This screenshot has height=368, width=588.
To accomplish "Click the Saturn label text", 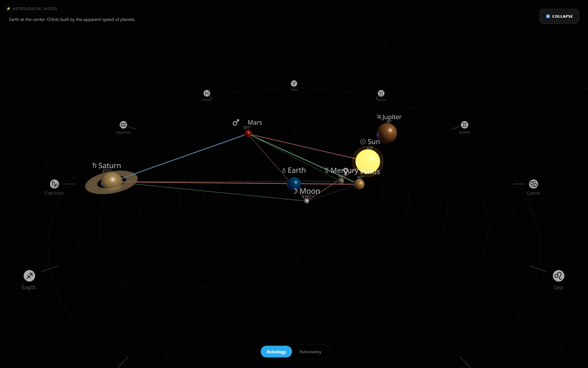I will [110, 166].
